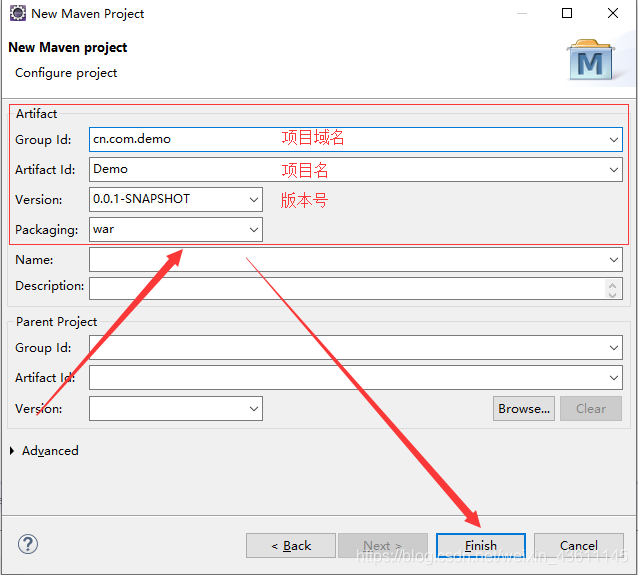
Task: Click the 'New Maven project' heading
Action: point(68,48)
